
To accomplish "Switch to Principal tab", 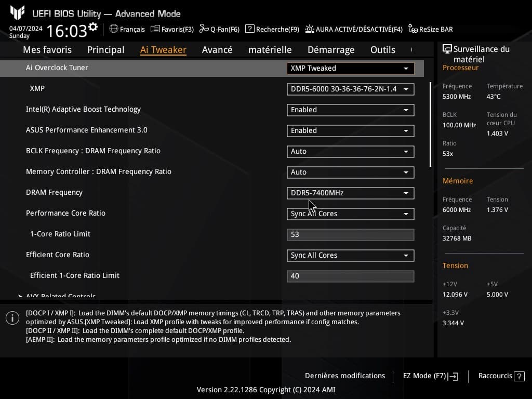I will [x=106, y=50].
